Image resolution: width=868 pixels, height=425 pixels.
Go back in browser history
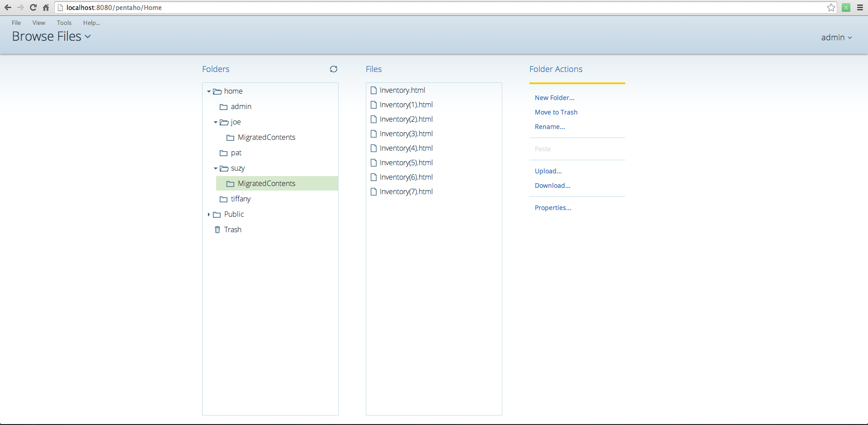coord(8,7)
